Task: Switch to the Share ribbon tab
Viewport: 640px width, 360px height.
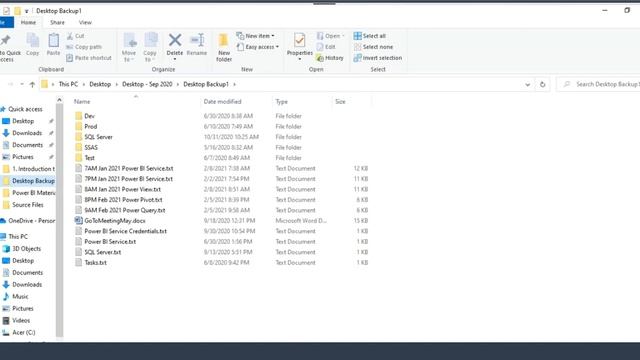Action: click(x=57, y=22)
